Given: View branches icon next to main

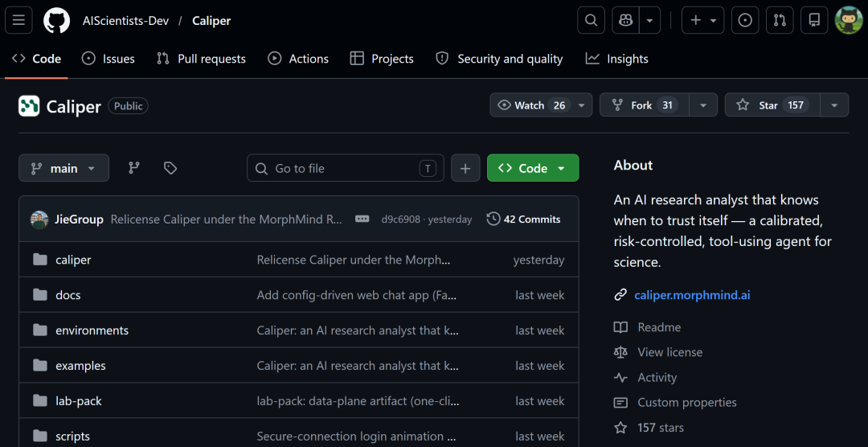Looking at the screenshot, I should point(134,168).
